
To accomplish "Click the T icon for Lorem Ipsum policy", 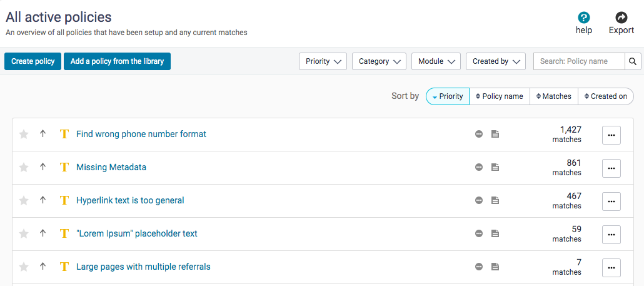I will click(x=64, y=233).
